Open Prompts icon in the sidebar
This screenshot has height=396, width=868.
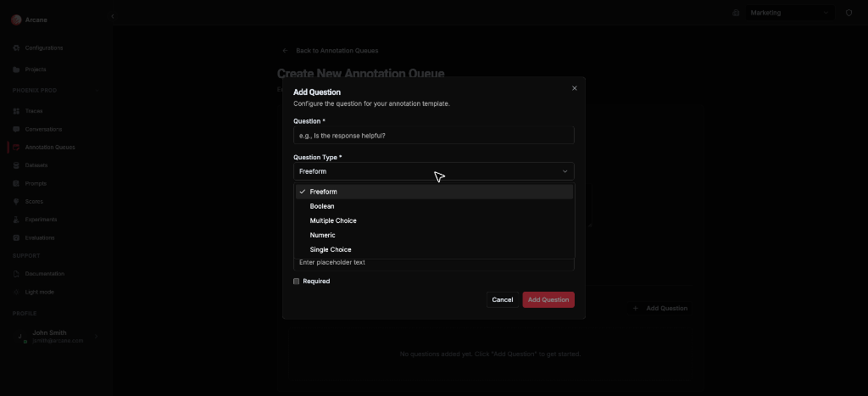click(16, 184)
